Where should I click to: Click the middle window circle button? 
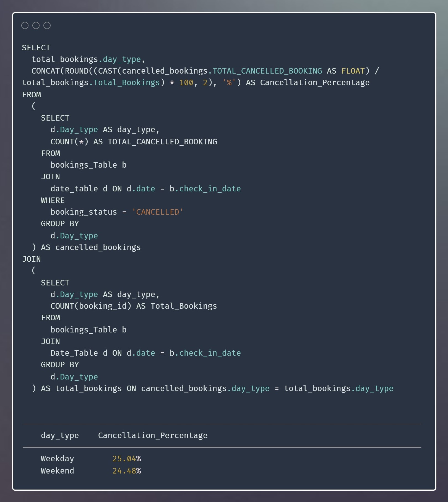pyautogui.click(x=36, y=25)
